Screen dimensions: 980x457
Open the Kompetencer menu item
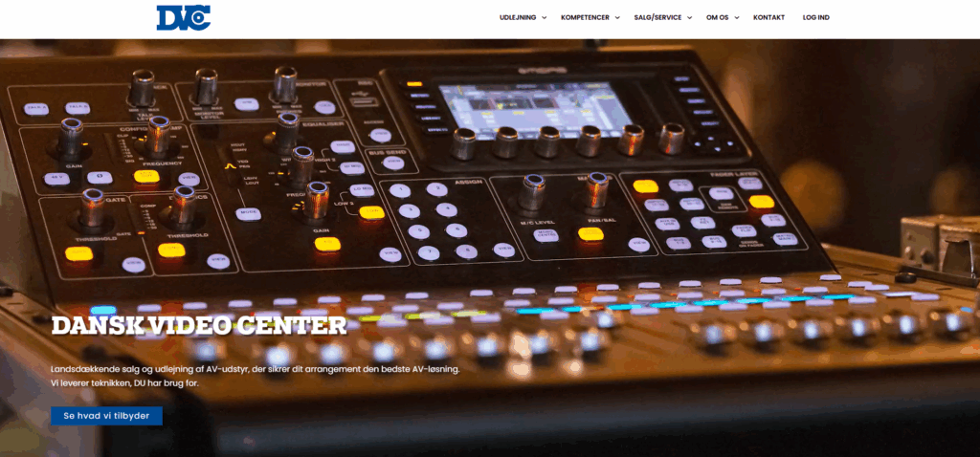585,17
